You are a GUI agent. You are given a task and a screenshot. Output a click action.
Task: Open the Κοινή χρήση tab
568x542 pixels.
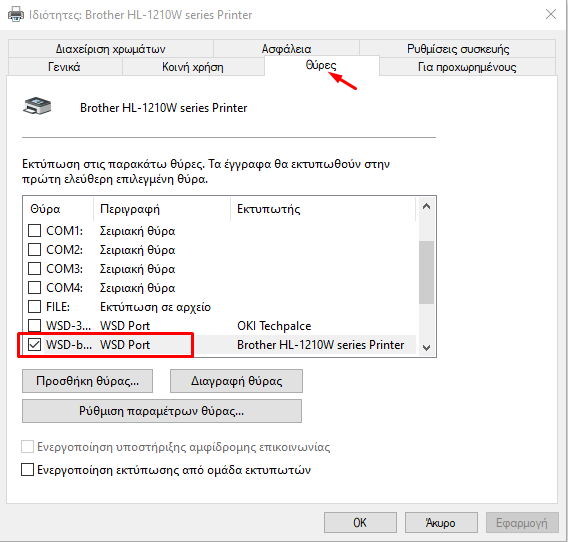coord(193,67)
